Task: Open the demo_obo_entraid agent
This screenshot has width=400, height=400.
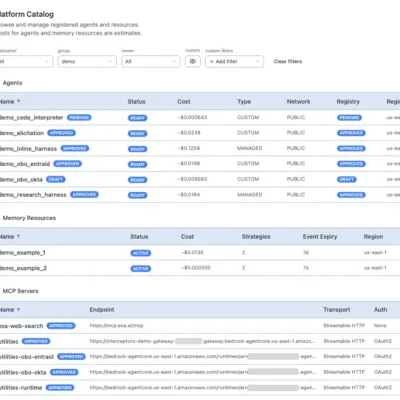Action: (x=25, y=164)
